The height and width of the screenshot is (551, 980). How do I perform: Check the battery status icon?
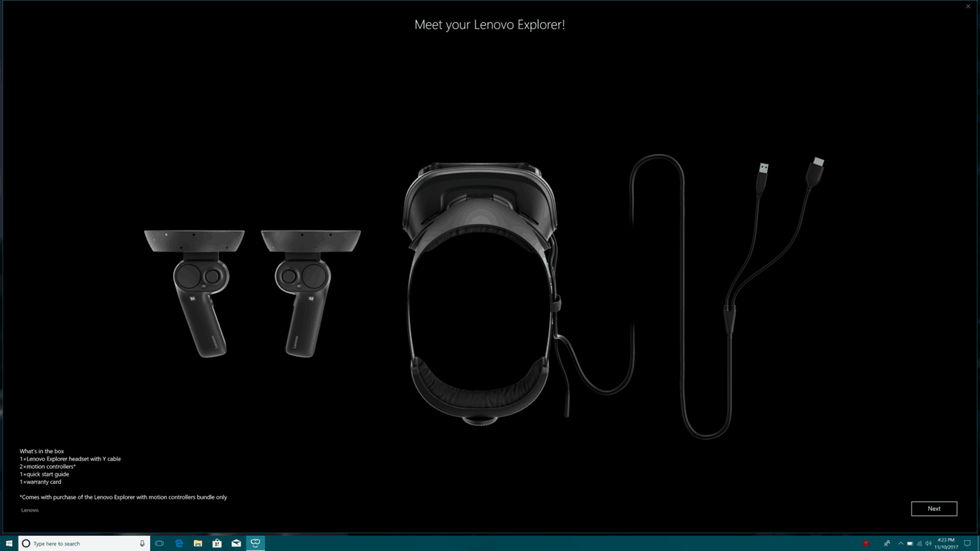pyautogui.click(x=910, y=544)
